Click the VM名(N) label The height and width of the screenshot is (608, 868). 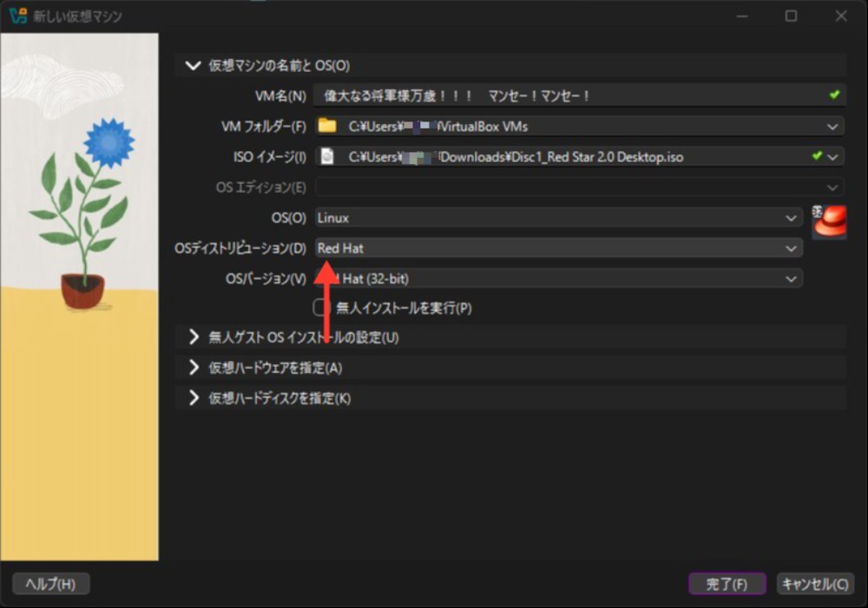click(x=280, y=96)
